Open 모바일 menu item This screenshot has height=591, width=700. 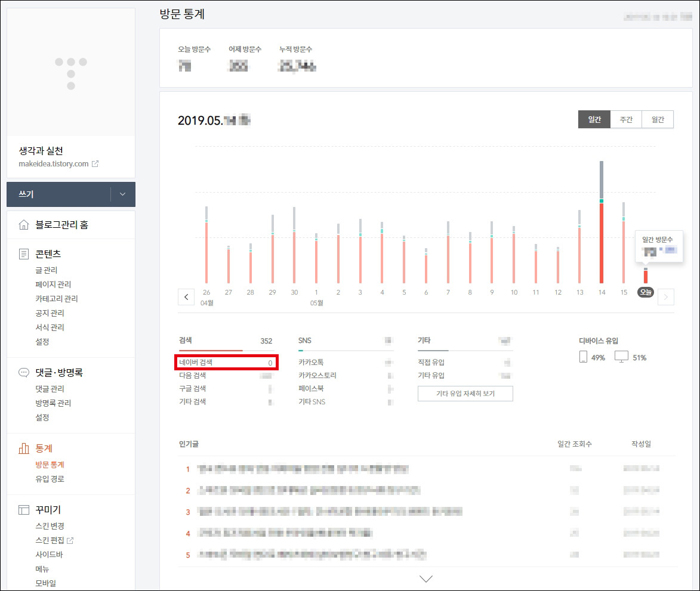coord(45,583)
